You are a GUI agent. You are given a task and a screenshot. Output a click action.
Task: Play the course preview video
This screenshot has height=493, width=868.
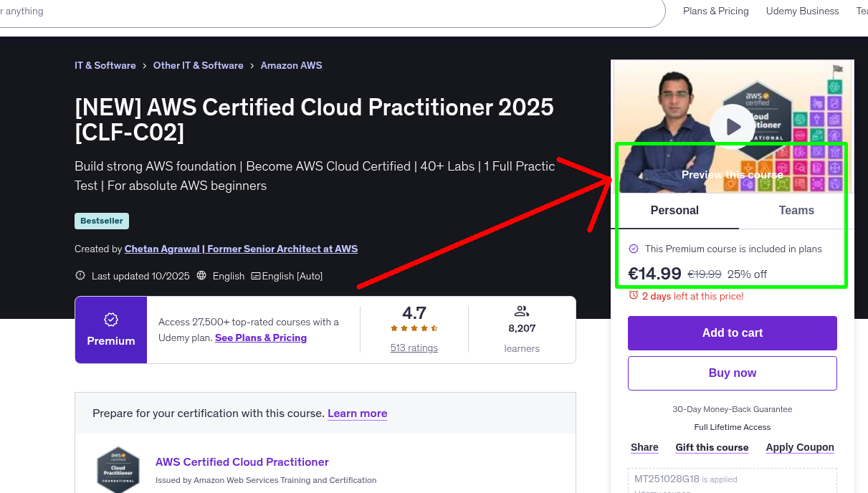[732, 125]
